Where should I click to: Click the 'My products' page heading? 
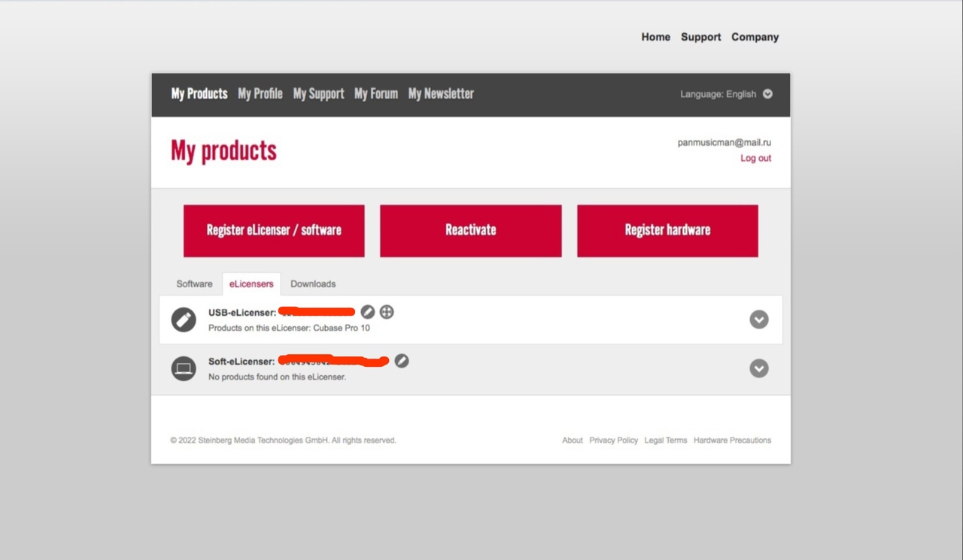click(x=223, y=151)
